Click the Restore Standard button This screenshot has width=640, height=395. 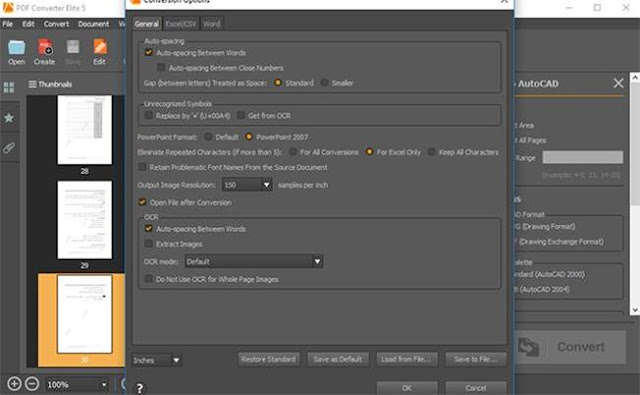pyautogui.click(x=269, y=359)
